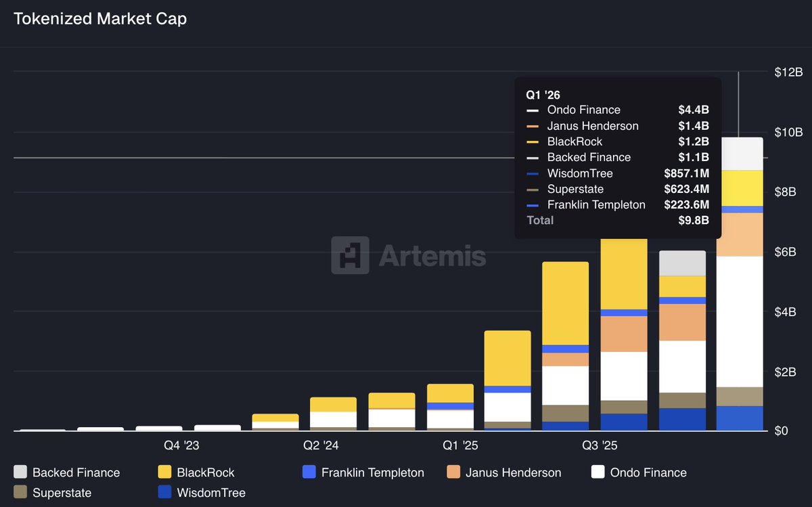Click the yellow BlackRock legend square
The width and height of the screenshot is (812, 507).
point(164,472)
